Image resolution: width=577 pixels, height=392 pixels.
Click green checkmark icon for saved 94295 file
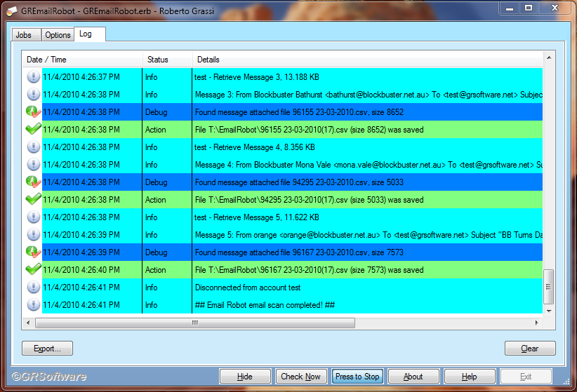[33, 200]
